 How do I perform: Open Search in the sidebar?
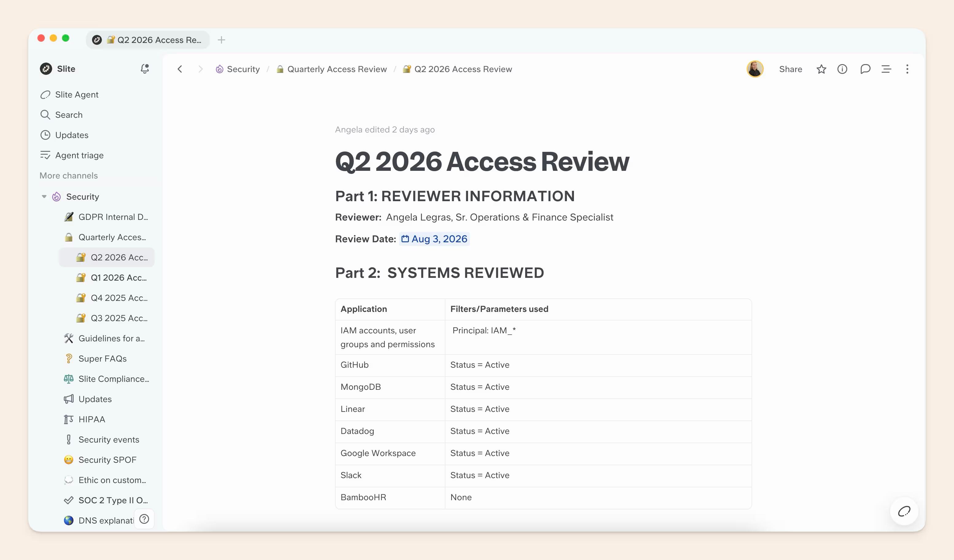pos(68,115)
